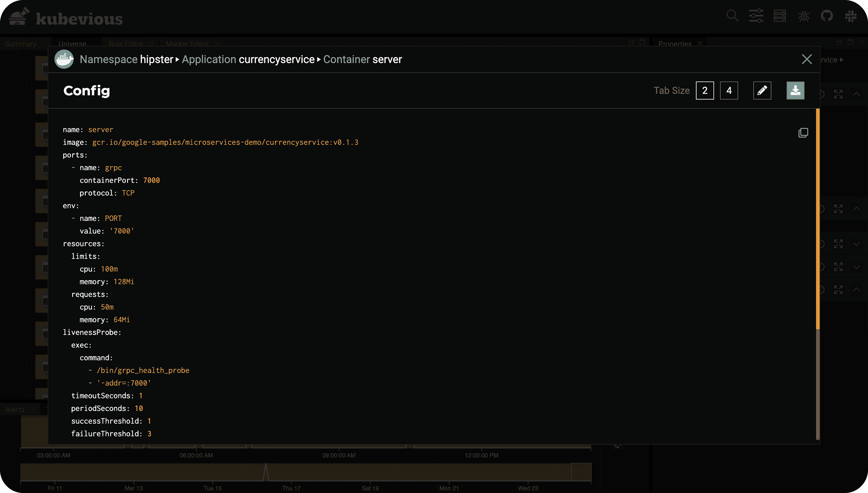This screenshot has height=493, width=868.
Task: Open the Rule Editor tab
Action: [x=126, y=44]
